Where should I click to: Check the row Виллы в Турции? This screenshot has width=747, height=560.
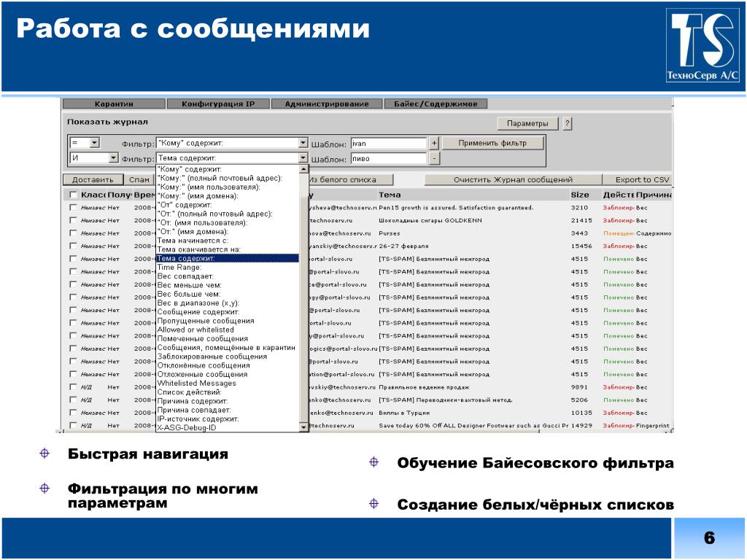[x=73, y=413]
